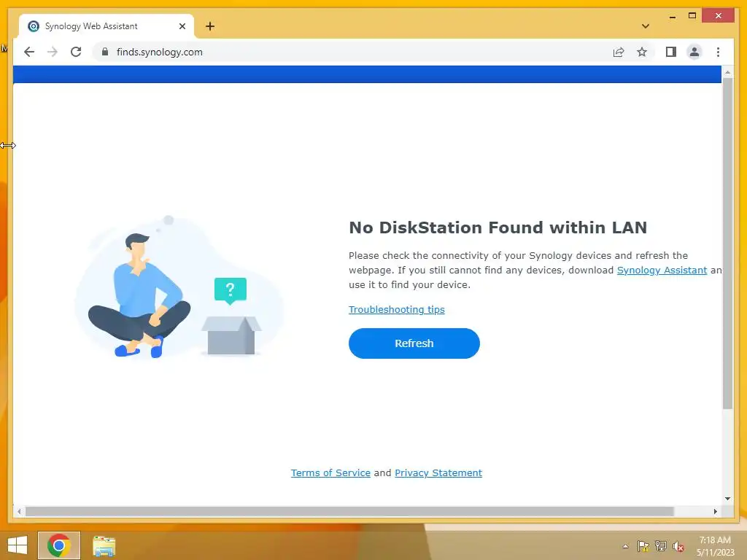
Task: Select the Synology Web Assistant tab
Action: 107,26
